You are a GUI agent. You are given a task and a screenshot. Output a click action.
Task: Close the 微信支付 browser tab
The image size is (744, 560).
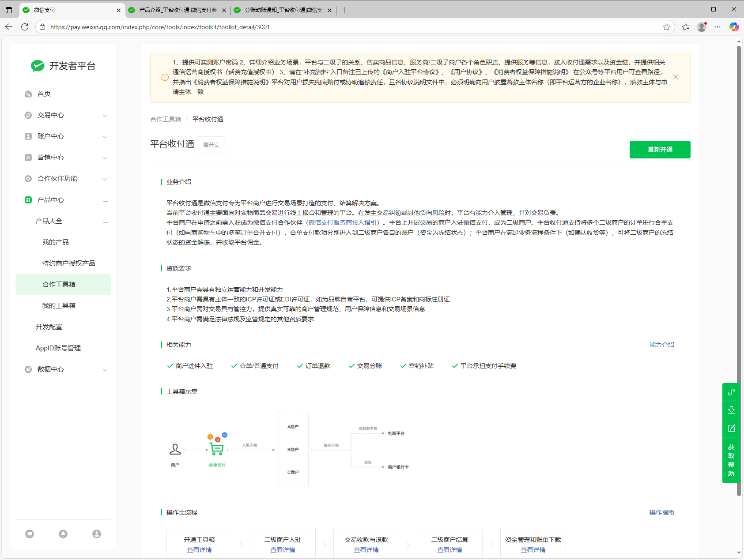point(118,10)
